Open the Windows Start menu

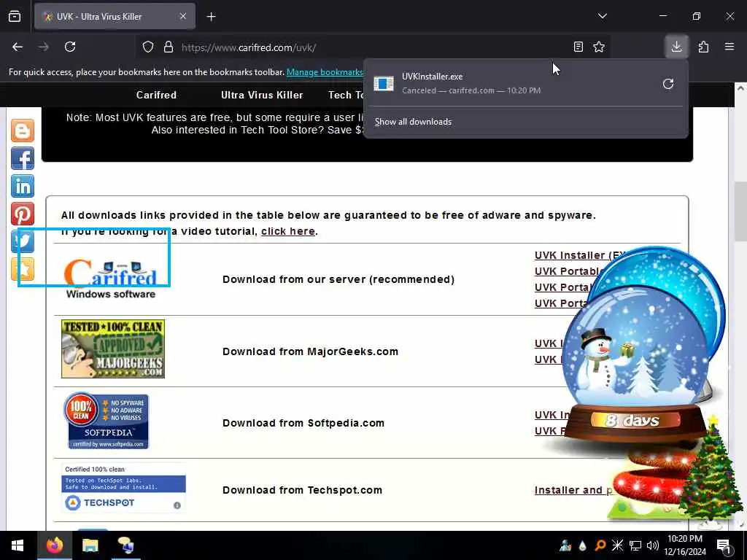[18, 545]
